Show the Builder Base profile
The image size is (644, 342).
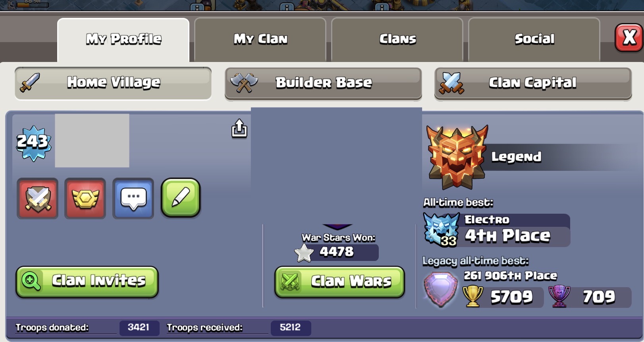click(x=323, y=83)
